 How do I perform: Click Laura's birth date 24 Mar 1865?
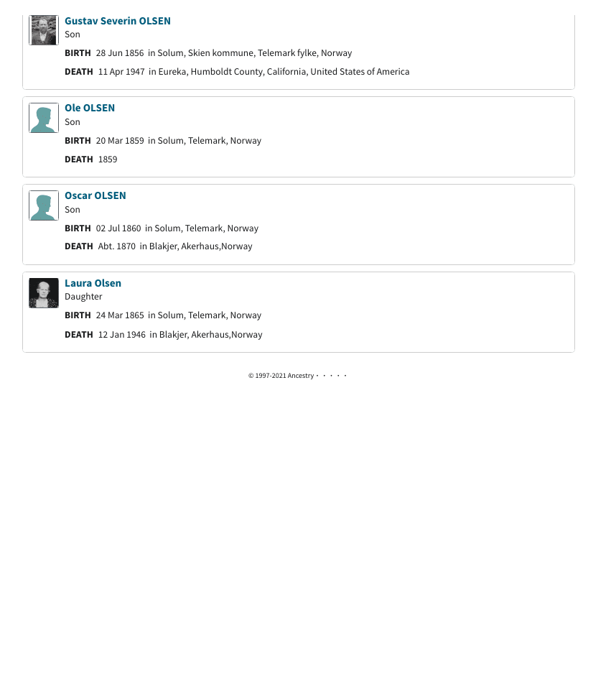click(120, 315)
